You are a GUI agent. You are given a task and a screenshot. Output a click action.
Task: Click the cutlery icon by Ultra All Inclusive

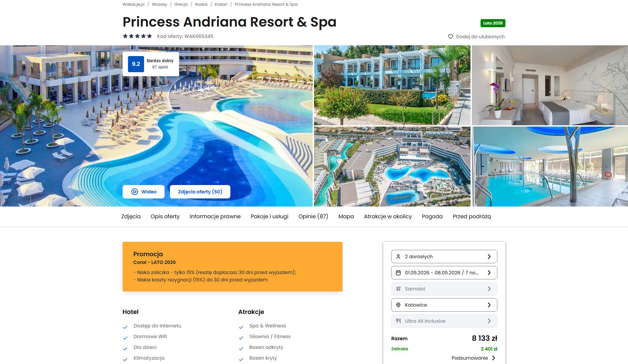coord(398,321)
